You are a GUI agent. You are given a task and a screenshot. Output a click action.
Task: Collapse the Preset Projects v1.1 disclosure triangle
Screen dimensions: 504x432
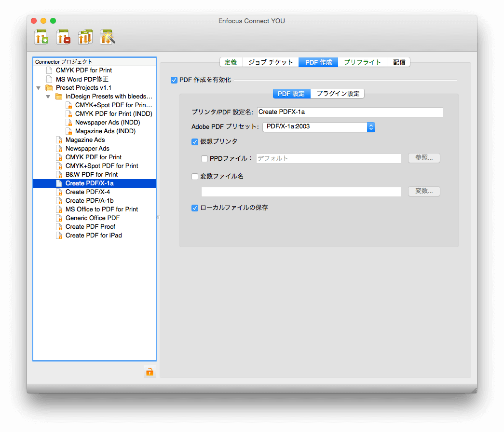39,88
